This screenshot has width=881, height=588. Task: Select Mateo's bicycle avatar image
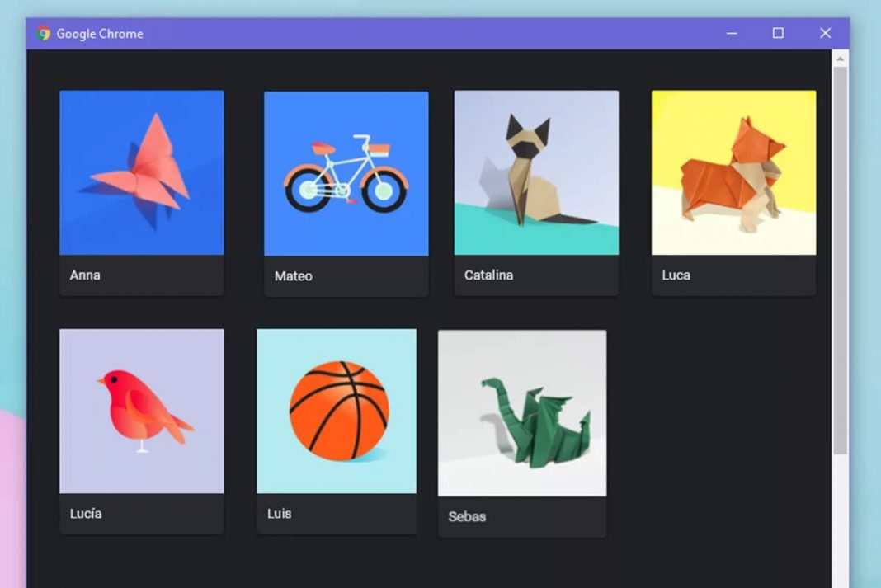345,172
